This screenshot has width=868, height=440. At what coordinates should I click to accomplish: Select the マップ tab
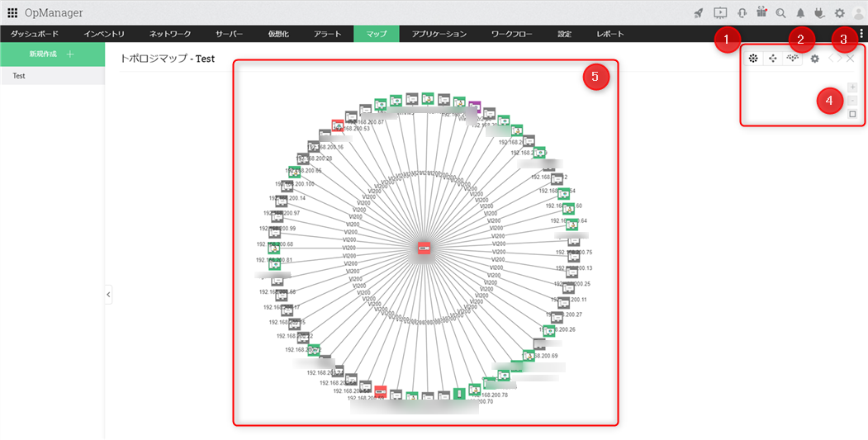(x=377, y=34)
